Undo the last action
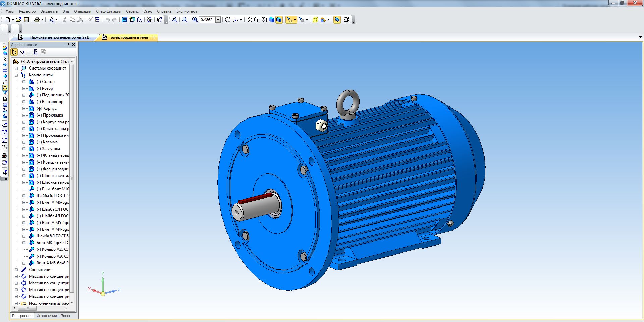This screenshot has height=322, width=644. (107, 20)
